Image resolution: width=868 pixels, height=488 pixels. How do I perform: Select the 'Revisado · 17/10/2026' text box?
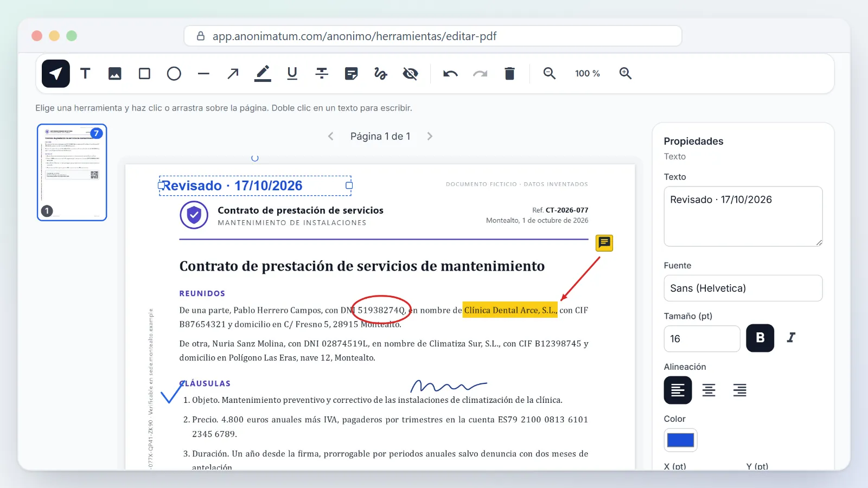pos(255,186)
